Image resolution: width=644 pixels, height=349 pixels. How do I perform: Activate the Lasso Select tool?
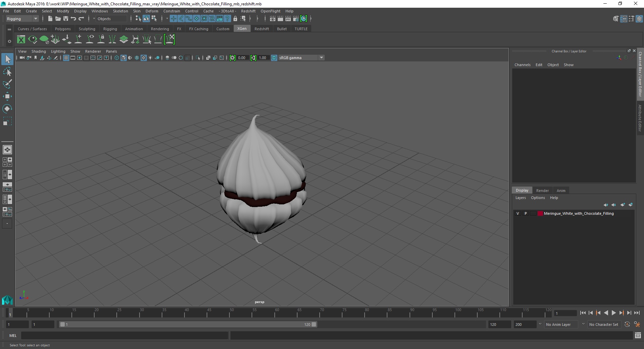click(x=7, y=72)
